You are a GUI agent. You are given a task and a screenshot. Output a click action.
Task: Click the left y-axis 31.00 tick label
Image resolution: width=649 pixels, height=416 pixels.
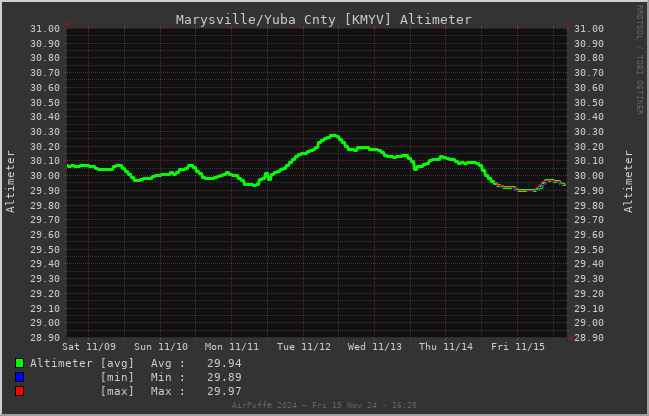(45, 29)
